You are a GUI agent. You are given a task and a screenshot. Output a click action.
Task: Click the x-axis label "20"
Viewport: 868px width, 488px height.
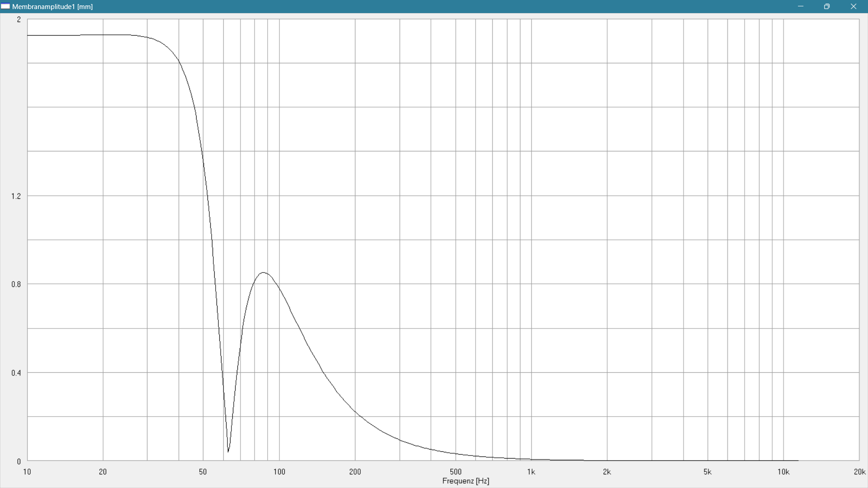tap(103, 472)
